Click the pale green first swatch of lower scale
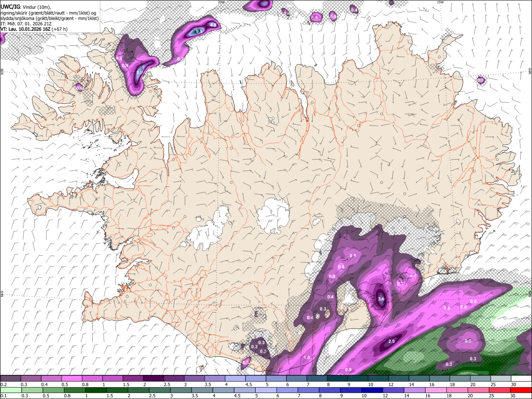Image resolution: width=532 pixels, height=399 pixels. pyautogui.click(x=11, y=390)
